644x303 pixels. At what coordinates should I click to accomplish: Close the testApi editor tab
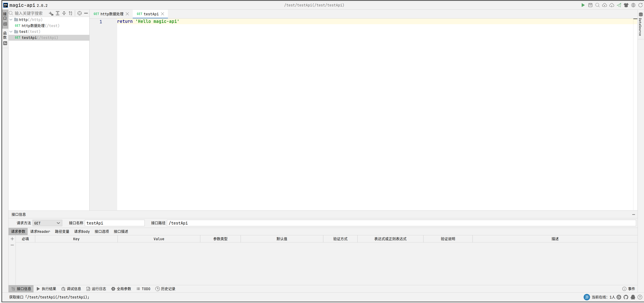pos(162,14)
